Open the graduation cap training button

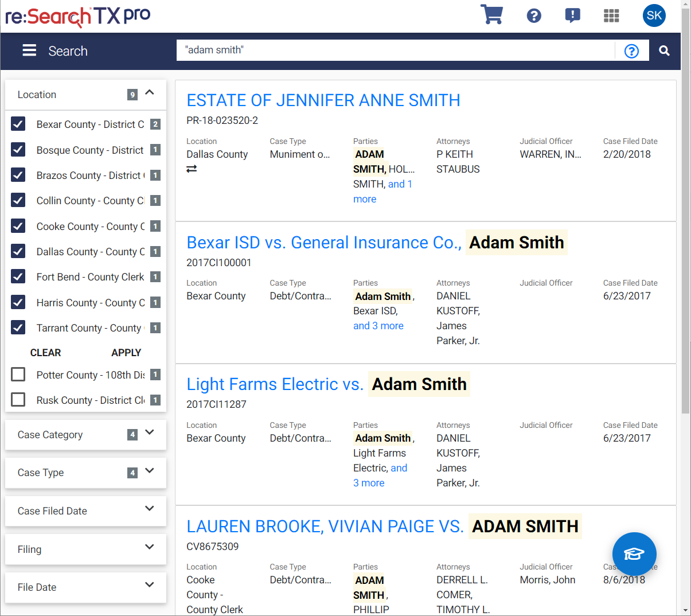[x=634, y=554]
